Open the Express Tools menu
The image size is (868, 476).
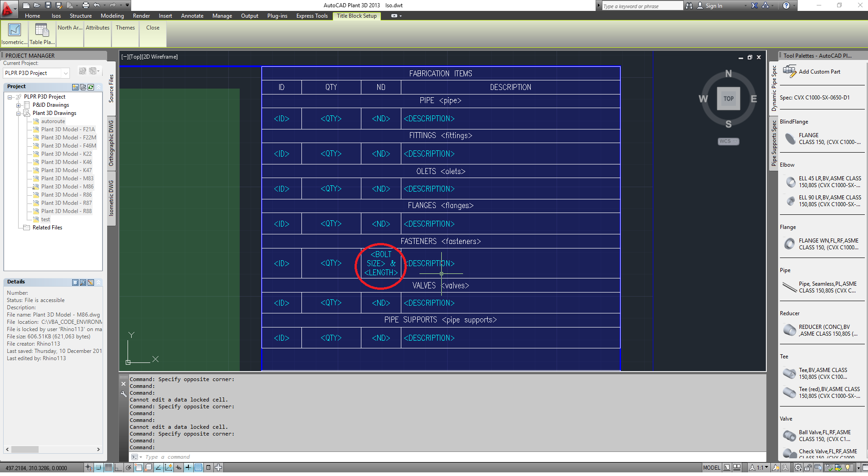tap(311, 15)
